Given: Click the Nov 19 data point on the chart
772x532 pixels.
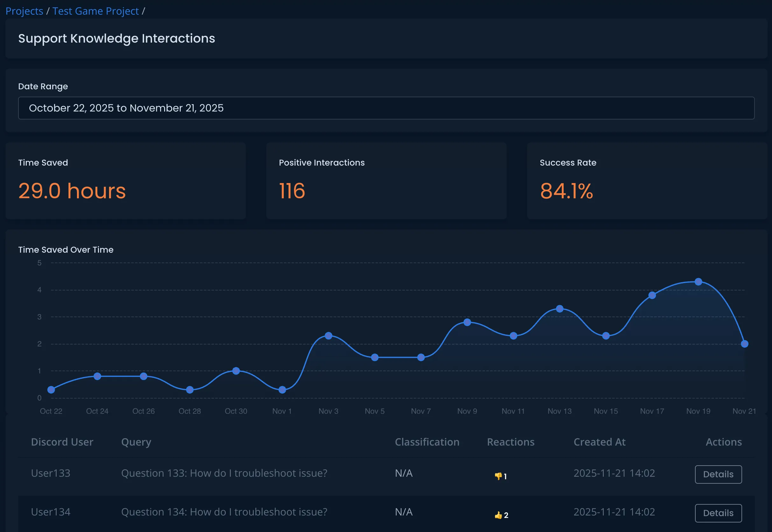Looking at the screenshot, I should [x=698, y=282].
